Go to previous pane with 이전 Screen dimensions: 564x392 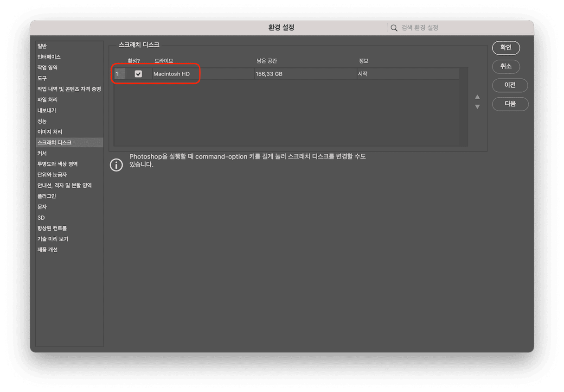click(510, 85)
